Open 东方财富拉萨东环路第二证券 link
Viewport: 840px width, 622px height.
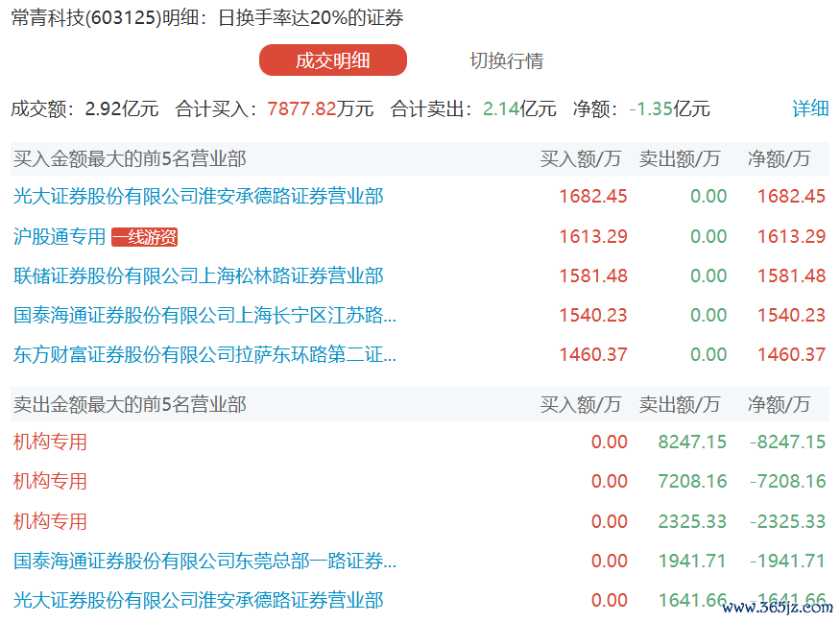click(204, 354)
